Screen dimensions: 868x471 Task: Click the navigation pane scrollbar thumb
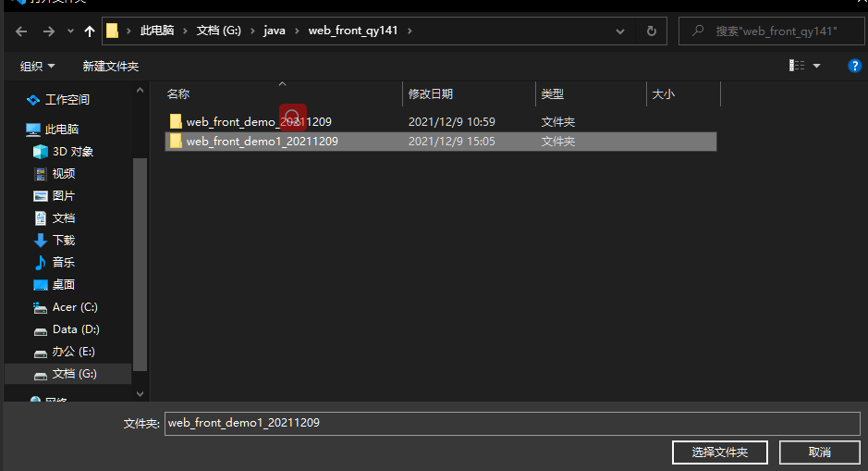[x=140, y=265]
